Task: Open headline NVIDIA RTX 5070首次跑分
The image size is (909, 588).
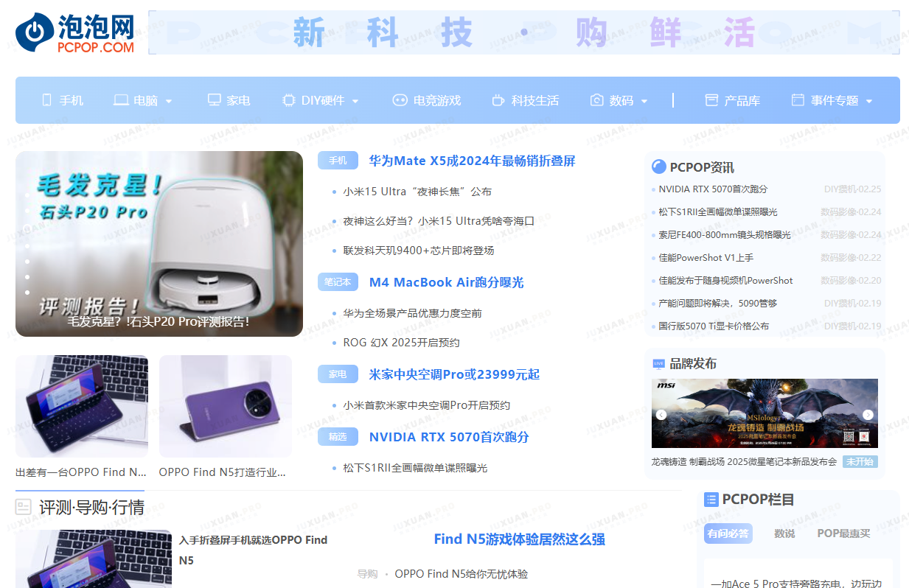Action: click(449, 437)
